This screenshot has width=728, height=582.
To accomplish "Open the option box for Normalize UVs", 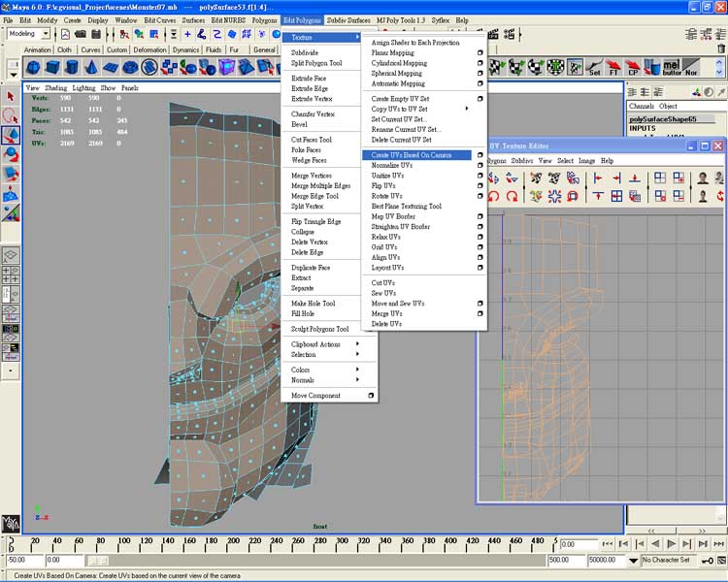I will pos(480,165).
